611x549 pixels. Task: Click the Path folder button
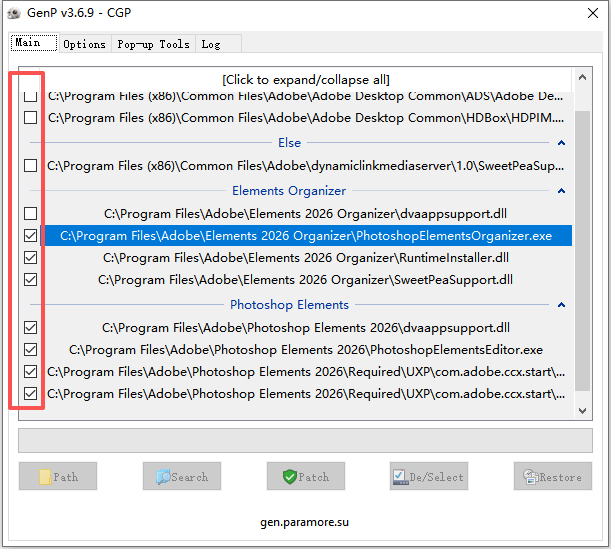pos(58,477)
